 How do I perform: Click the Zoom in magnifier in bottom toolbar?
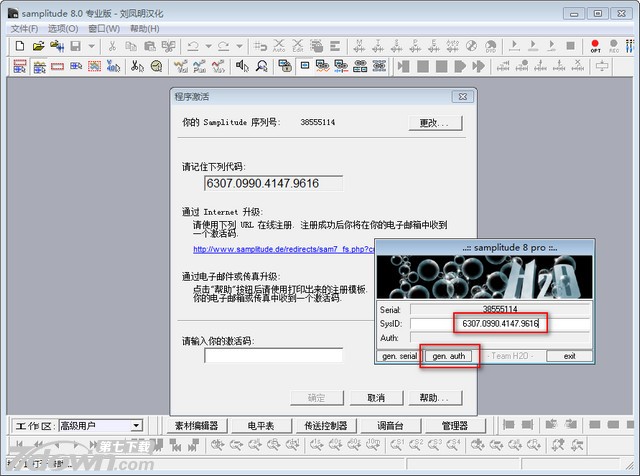click(x=217, y=445)
